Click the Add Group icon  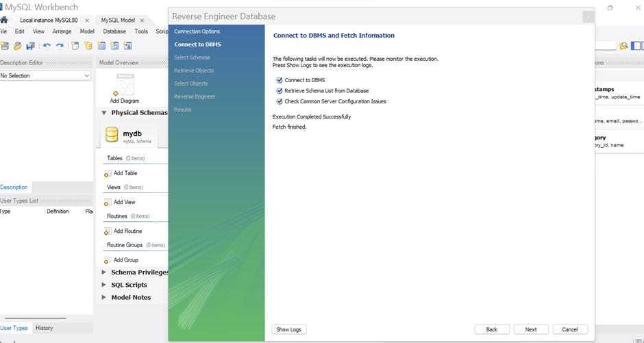pyautogui.click(x=107, y=260)
